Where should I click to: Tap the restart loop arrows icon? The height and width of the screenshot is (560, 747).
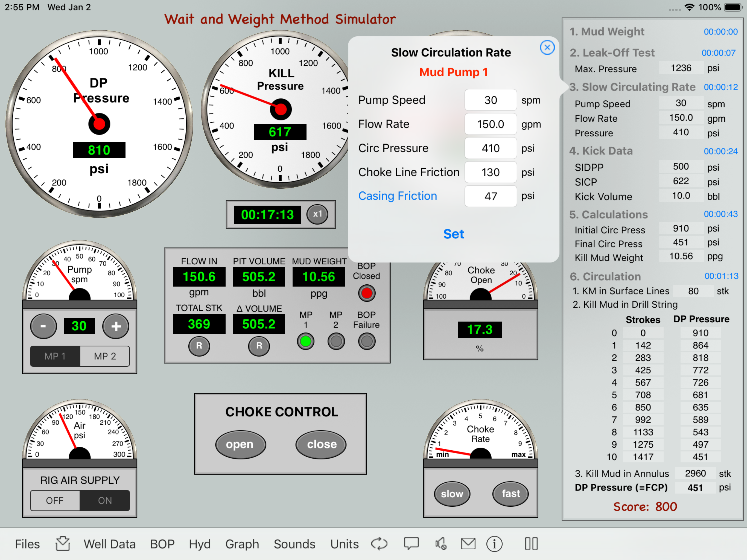[x=379, y=543]
